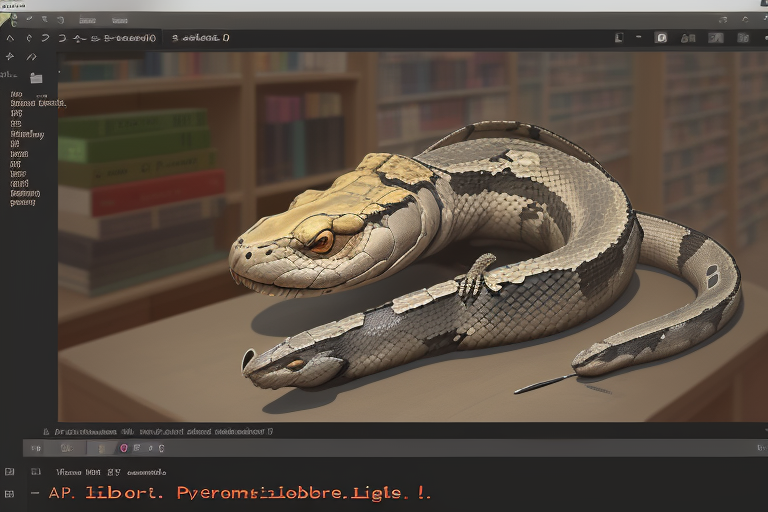Viewport: 768px width, 512px height.
Task: Click the highlighted square icon in top-right toolbar
Action: click(660, 38)
